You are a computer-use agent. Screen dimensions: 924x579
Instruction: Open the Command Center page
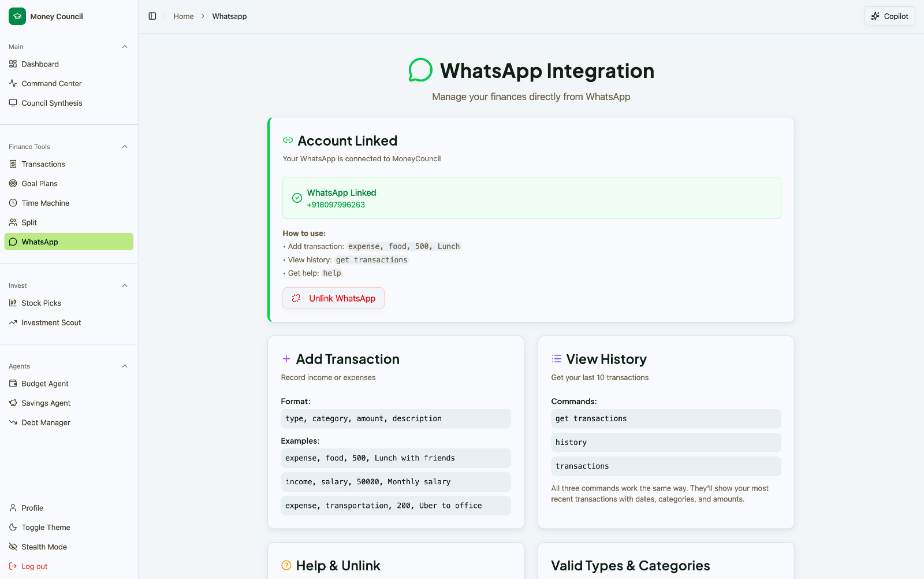pyautogui.click(x=69, y=83)
